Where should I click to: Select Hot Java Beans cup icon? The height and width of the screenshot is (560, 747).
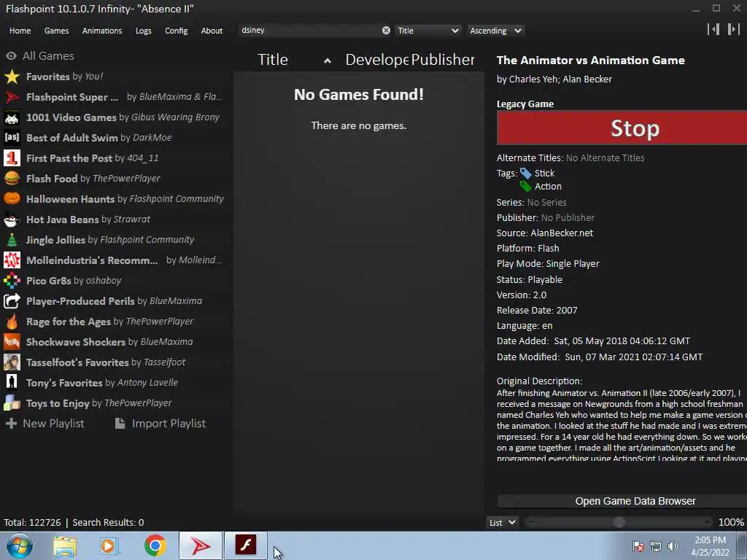tap(12, 219)
